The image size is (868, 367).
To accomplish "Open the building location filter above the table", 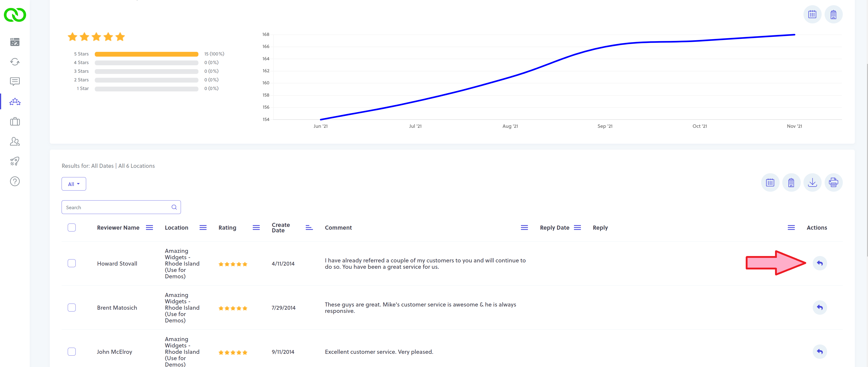I will (x=791, y=183).
